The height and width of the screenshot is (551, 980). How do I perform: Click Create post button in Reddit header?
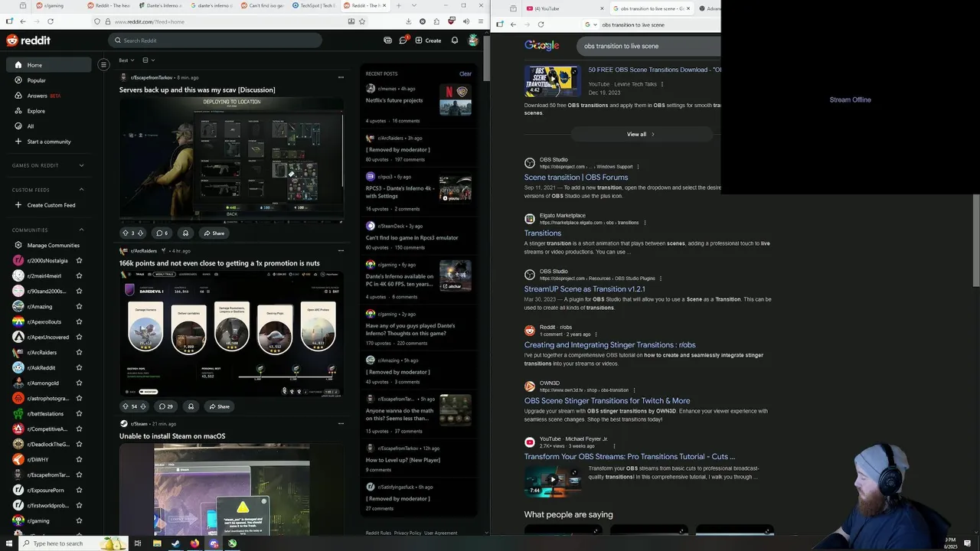428,41
